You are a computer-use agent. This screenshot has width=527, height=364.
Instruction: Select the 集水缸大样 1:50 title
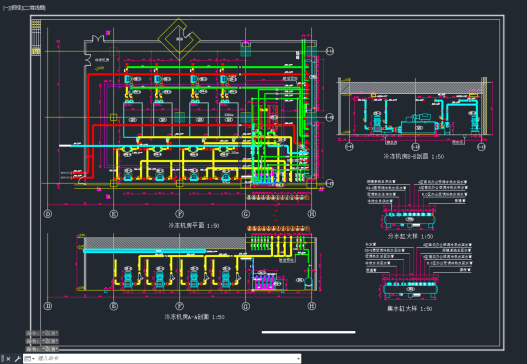[409, 309]
